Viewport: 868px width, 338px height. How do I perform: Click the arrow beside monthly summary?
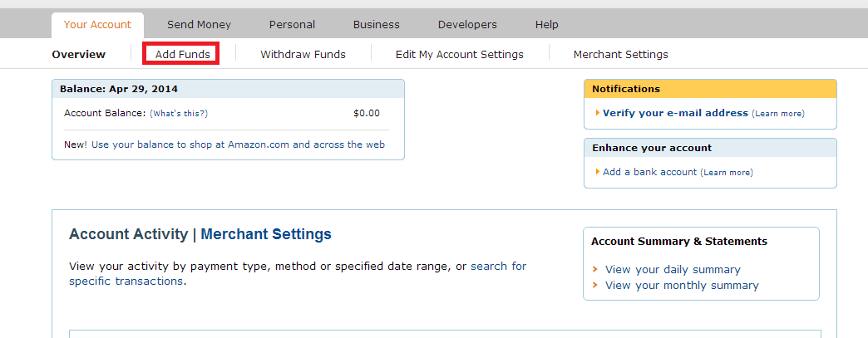(594, 286)
